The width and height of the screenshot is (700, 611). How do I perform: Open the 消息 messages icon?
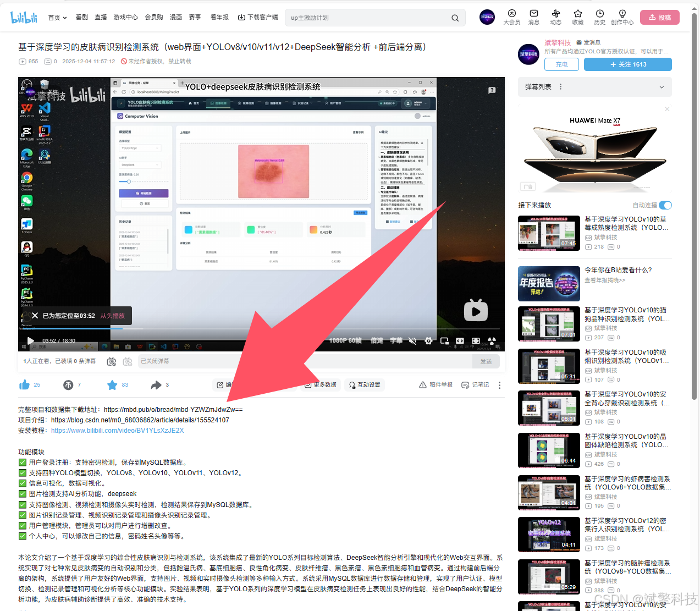(533, 17)
